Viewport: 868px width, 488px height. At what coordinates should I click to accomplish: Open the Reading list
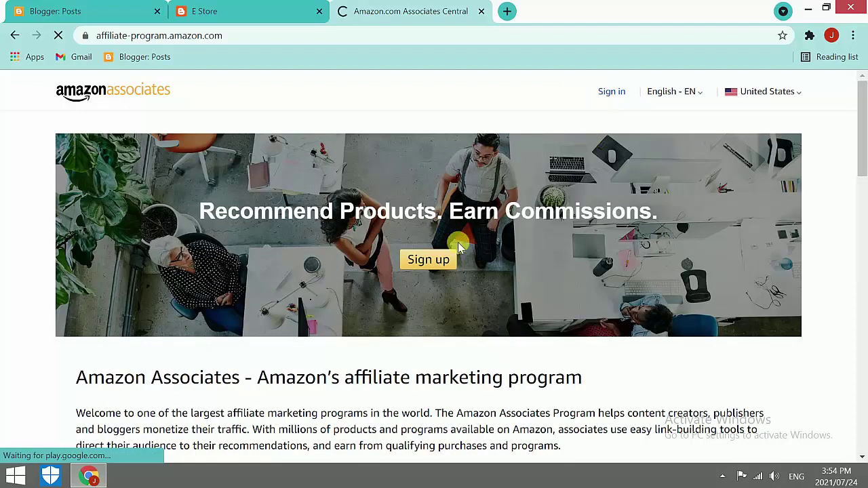(x=829, y=57)
